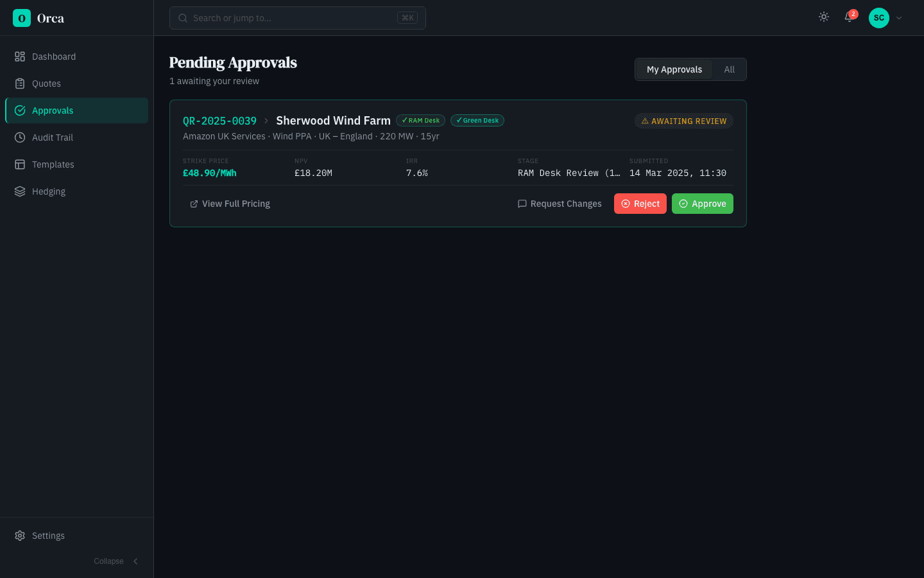Click the Sherwood Wind Farm title

tap(333, 121)
